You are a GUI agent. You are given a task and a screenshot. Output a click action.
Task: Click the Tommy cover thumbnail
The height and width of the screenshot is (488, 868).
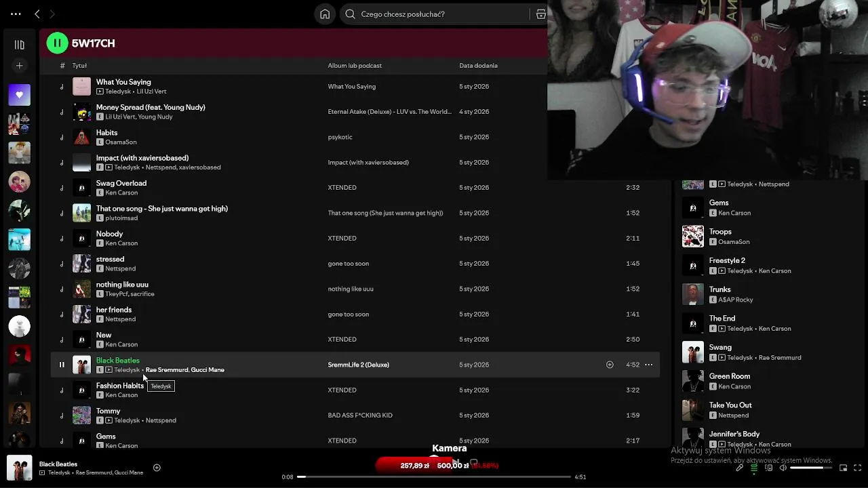pyautogui.click(x=81, y=415)
